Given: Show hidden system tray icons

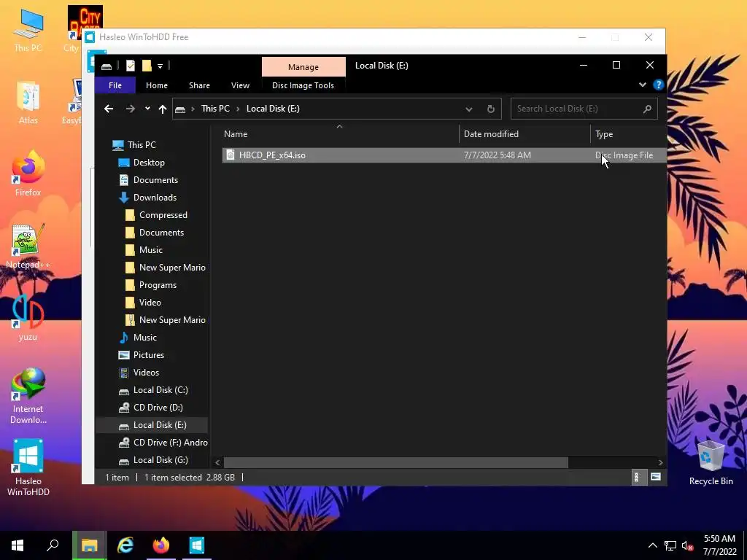Looking at the screenshot, I should click(653, 545).
